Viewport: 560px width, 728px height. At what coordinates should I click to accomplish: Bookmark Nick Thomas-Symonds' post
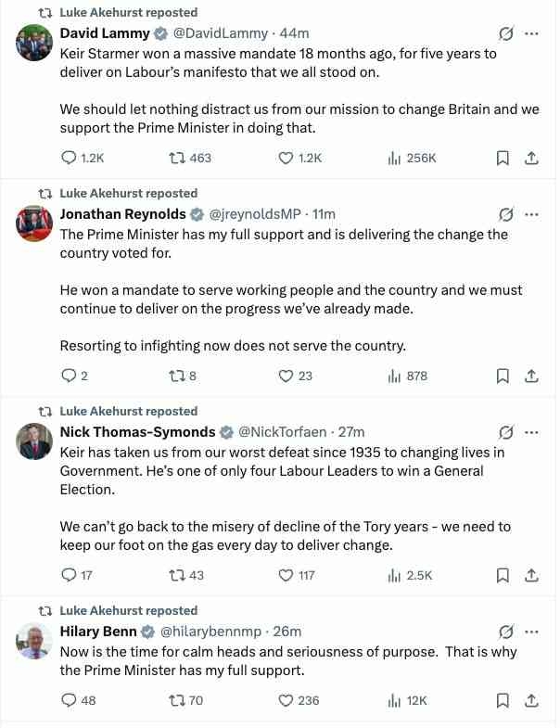point(503,575)
